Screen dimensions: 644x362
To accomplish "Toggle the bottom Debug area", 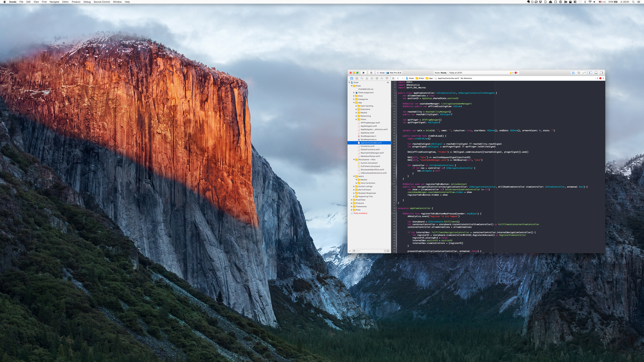I will (596, 73).
